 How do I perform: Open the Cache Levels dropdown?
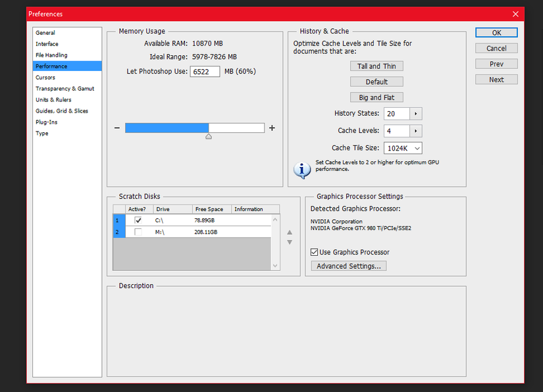[x=415, y=130]
